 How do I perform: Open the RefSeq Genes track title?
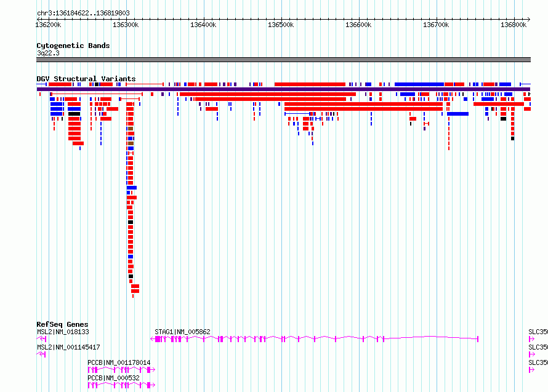(x=63, y=324)
